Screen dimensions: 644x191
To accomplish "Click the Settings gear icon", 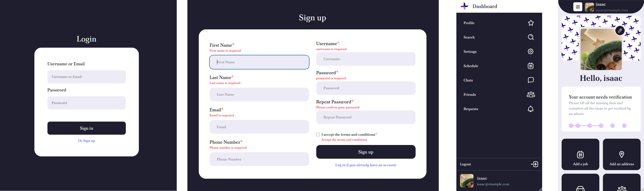I will click(x=530, y=52).
